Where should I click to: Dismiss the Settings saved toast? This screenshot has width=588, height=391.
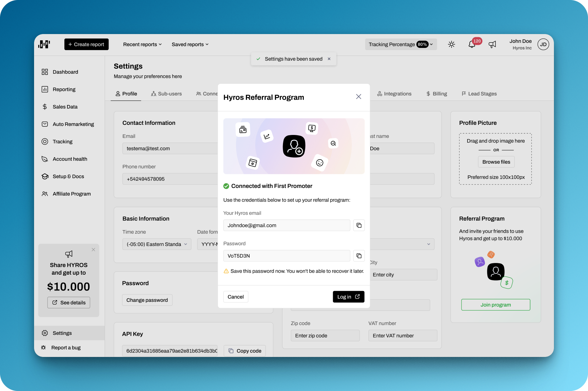point(329,59)
